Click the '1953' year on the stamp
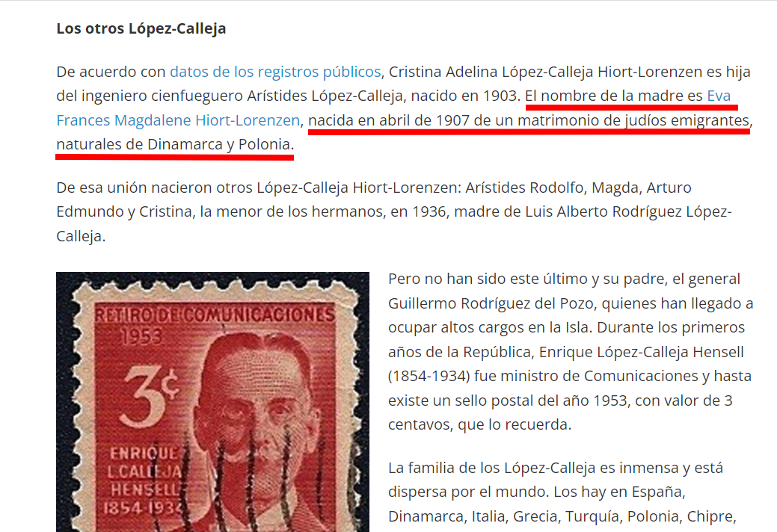The width and height of the screenshot is (777, 532). pyautogui.click(x=142, y=337)
